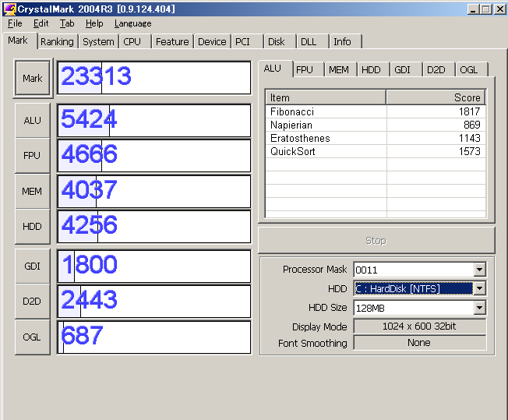Switch to the Device tab
Viewport: 508px width, 420px height.
pos(212,42)
